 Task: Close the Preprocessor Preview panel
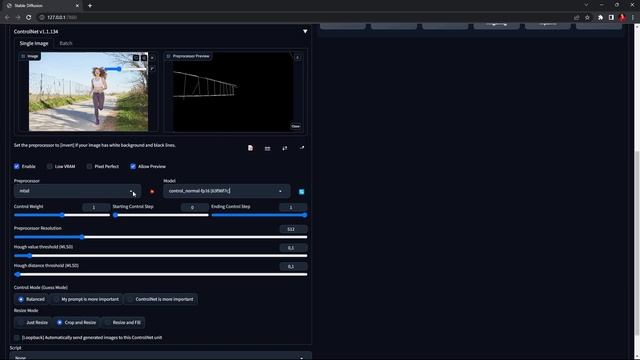coord(296,126)
